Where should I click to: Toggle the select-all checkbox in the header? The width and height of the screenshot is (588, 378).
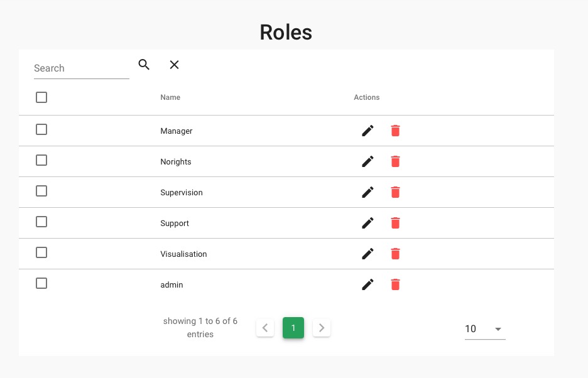[41, 97]
